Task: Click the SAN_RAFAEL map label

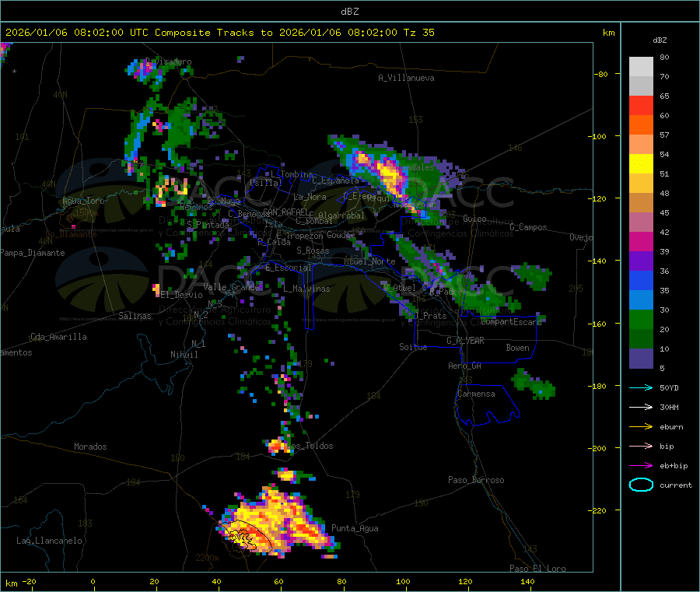Action: [285, 212]
